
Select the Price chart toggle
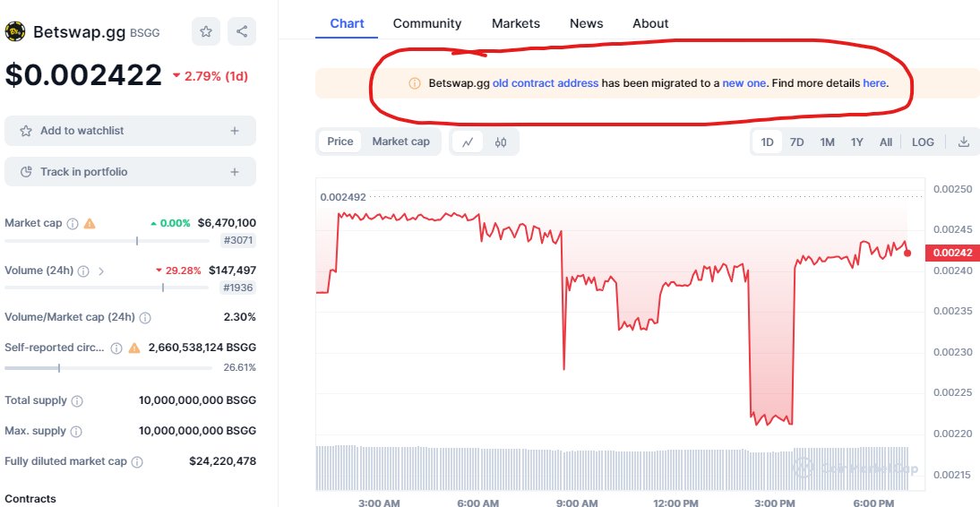[x=340, y=142]
